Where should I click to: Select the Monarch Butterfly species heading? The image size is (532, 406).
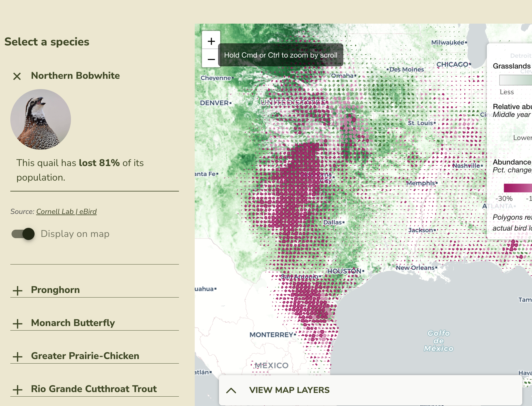73,323
